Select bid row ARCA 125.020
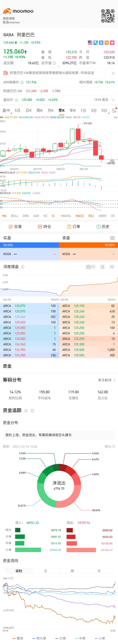The height and width of the screenshot is (644, 118). [29, 322]
